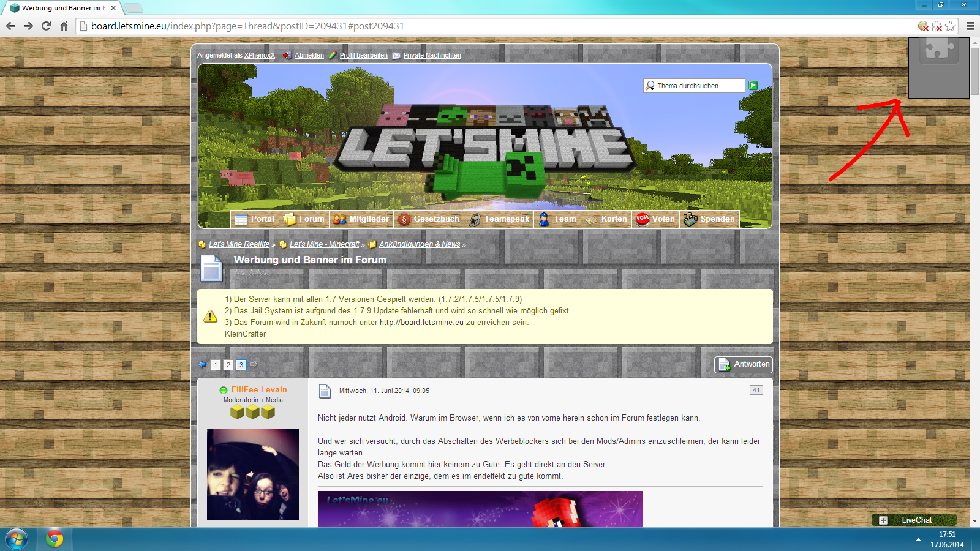The height and width of the screenshot is (551, 980).
Task: Open the Chrome hamburger menu
Action: (970, 26)
